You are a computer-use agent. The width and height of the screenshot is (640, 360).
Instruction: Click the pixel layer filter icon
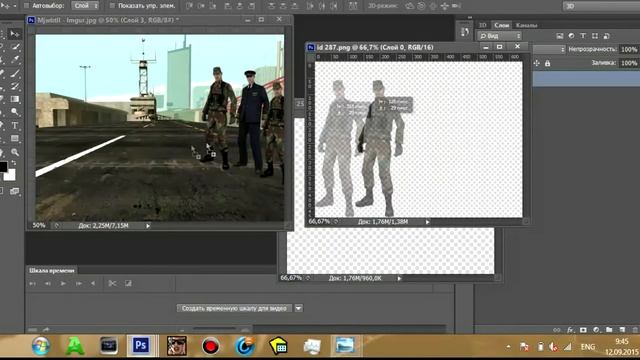click(x=560, y=36)
